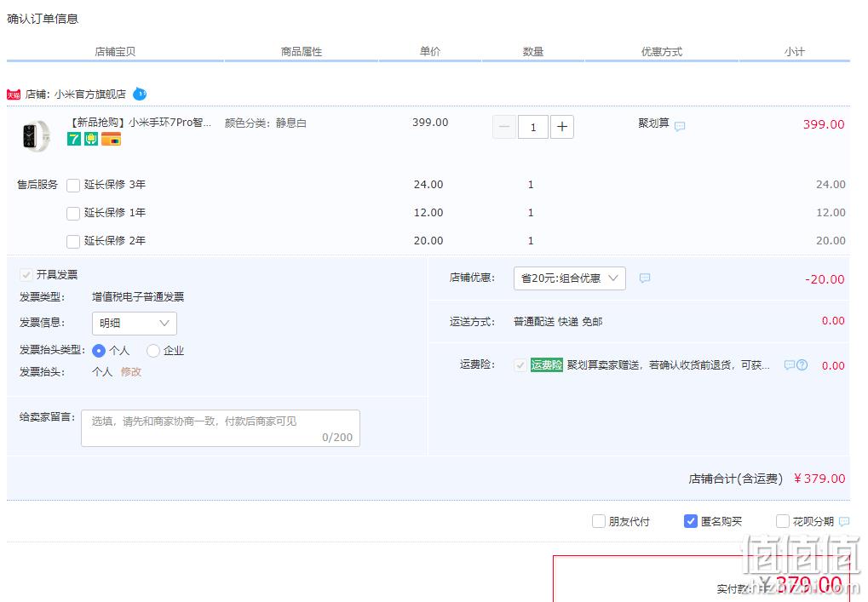Click the -20.00 discount amount
Image resolution: width=868 pixels, height=602 pixels.
[825, 279]
